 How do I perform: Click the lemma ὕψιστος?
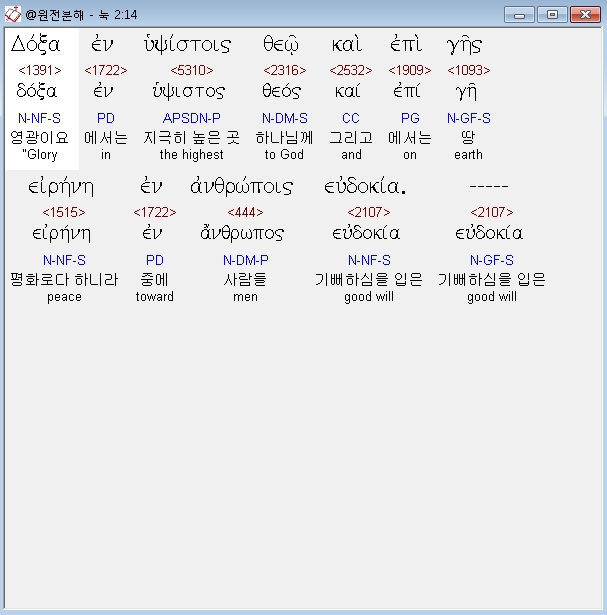click(189, 91)
